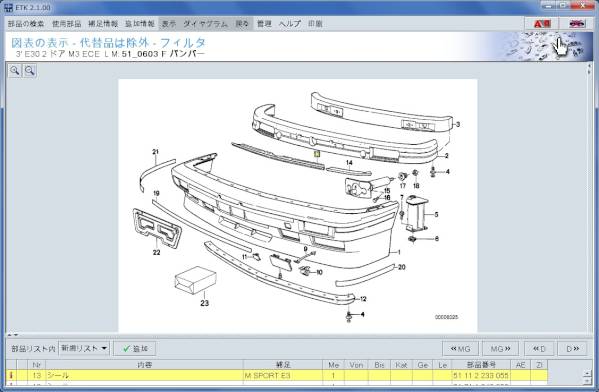Open the ヘルプ menu

coord(290,24)
